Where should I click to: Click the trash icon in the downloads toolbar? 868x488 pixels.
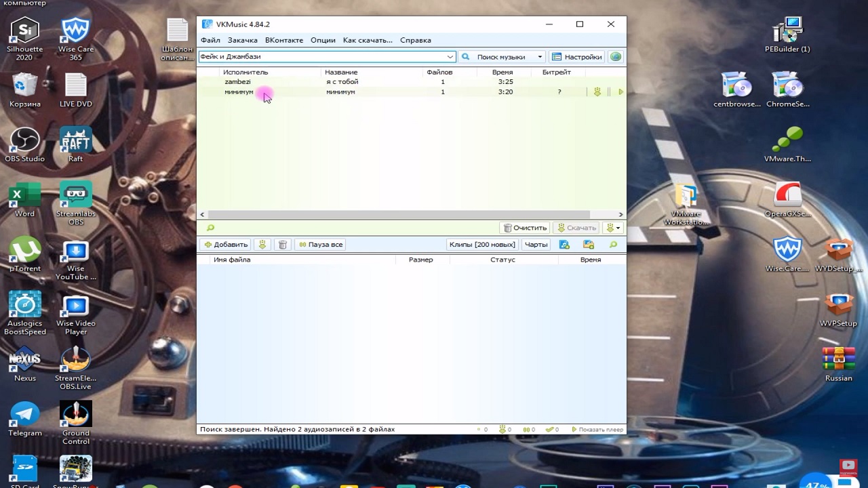[x=283, y=245]
